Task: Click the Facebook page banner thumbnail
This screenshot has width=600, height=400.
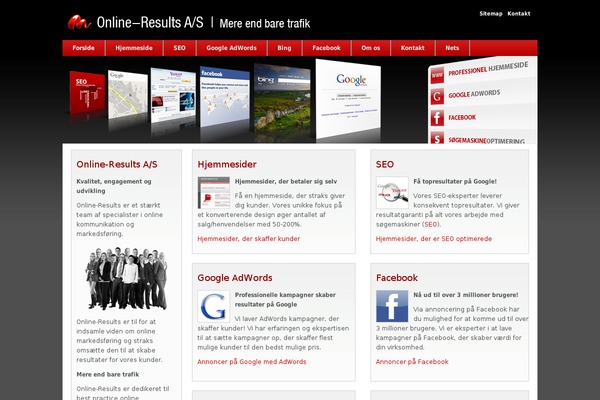Action: pyautogui.click(x=225, y=96)
